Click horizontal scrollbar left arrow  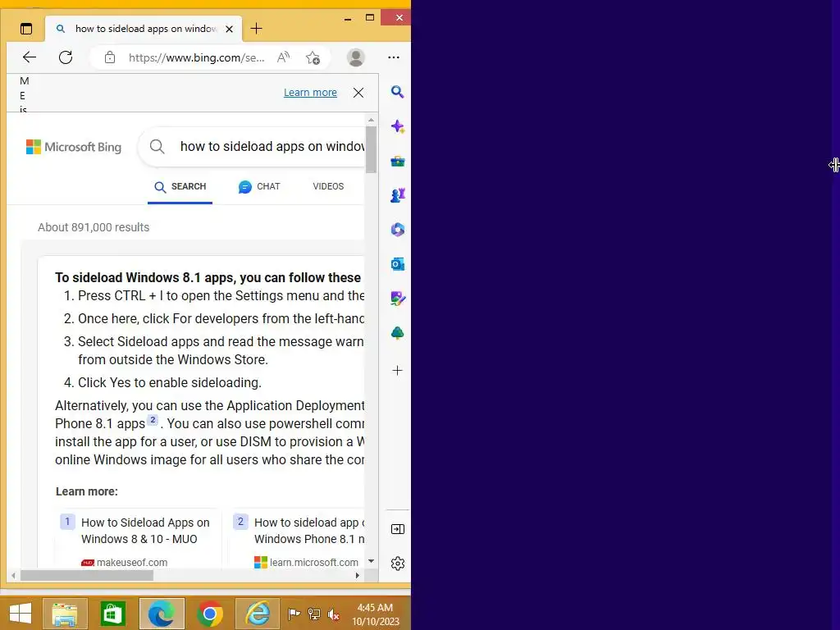[x=13, y=575]
